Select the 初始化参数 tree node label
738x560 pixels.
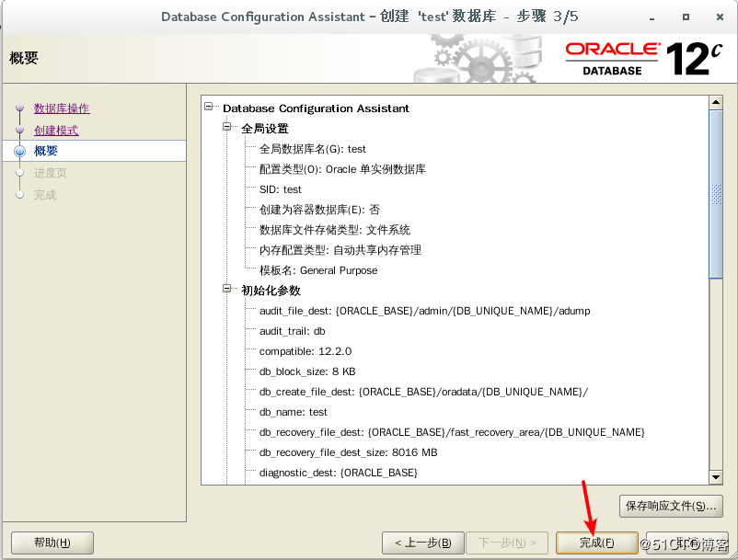point(271,291)
